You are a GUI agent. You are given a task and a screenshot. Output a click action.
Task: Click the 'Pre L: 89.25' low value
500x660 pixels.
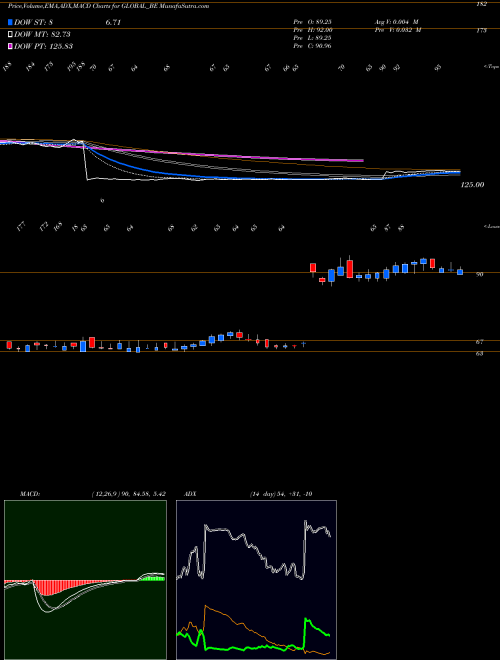pyautogui.click(x=313, y=38)
